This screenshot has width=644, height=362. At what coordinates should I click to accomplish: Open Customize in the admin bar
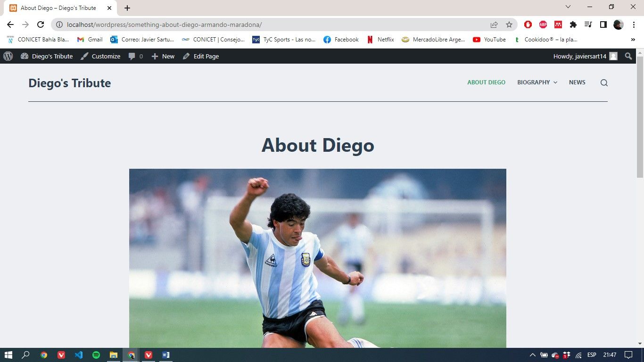(x=100, y=56)
